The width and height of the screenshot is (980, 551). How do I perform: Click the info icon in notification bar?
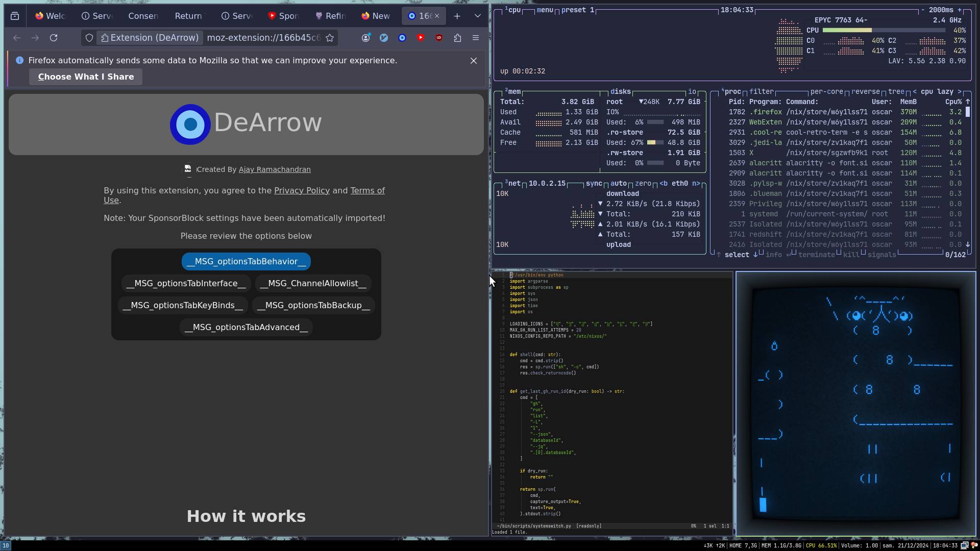pos(19,60)
